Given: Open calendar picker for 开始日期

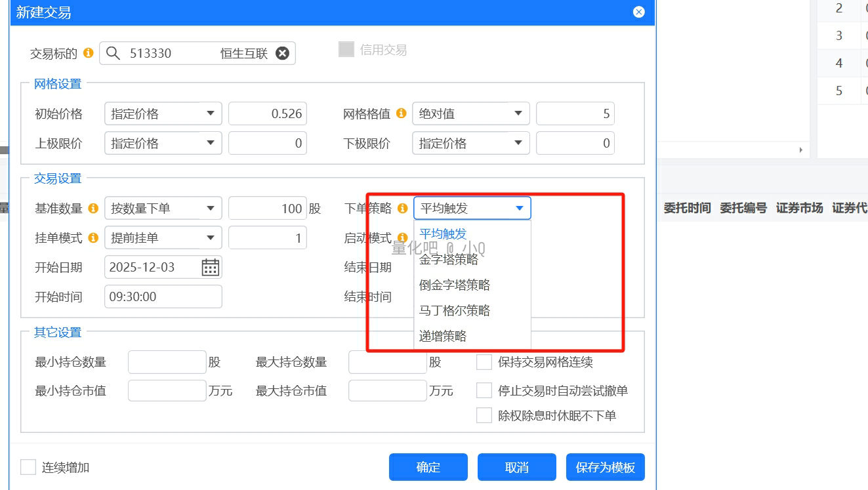Looking at the screenshot, I should 210,267.
